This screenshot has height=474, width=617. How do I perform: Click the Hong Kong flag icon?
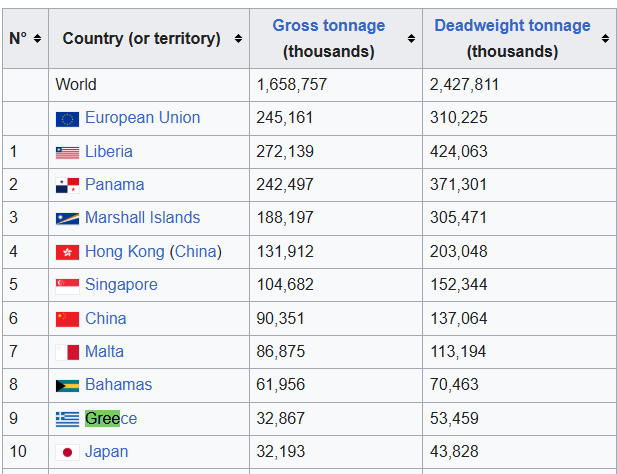coord(67,252)
